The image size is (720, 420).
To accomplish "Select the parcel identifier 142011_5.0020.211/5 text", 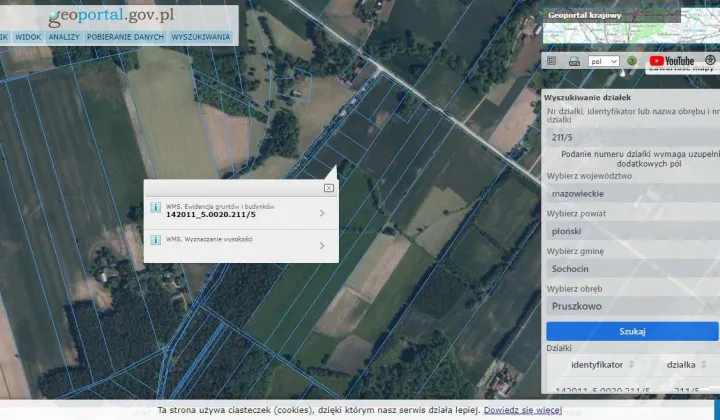I will click(211, 214).
